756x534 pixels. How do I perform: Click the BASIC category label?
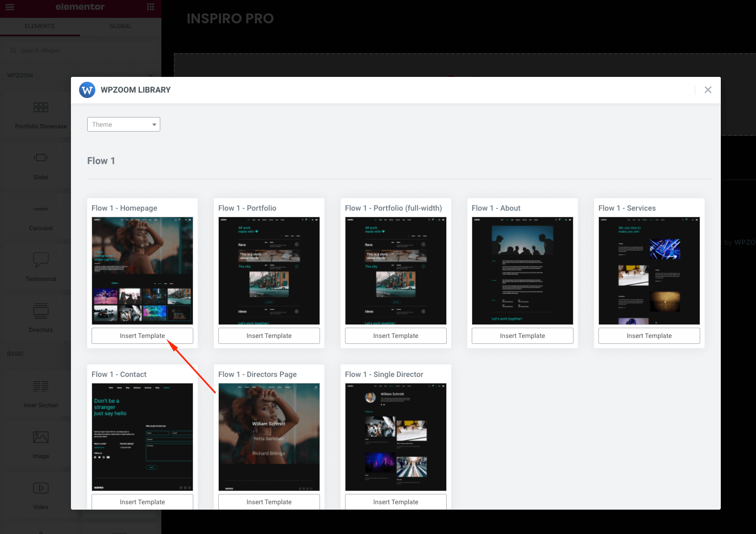(15, 354)
